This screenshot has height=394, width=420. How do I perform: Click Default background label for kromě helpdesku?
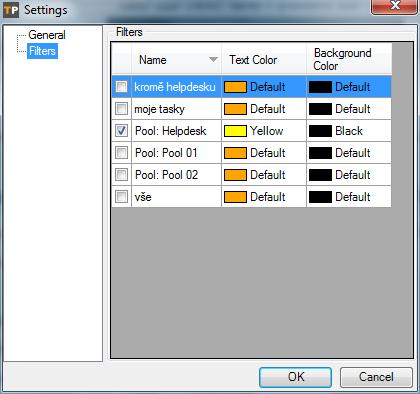click(353, 87)
